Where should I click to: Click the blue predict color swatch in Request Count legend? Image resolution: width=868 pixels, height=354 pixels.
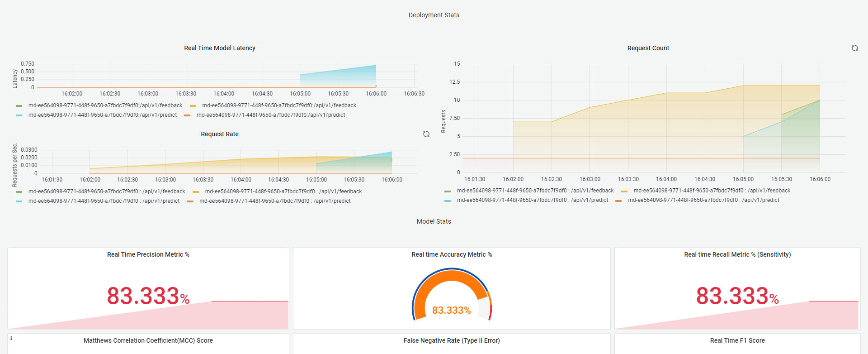pyautogui.click(x=448, y=201)
